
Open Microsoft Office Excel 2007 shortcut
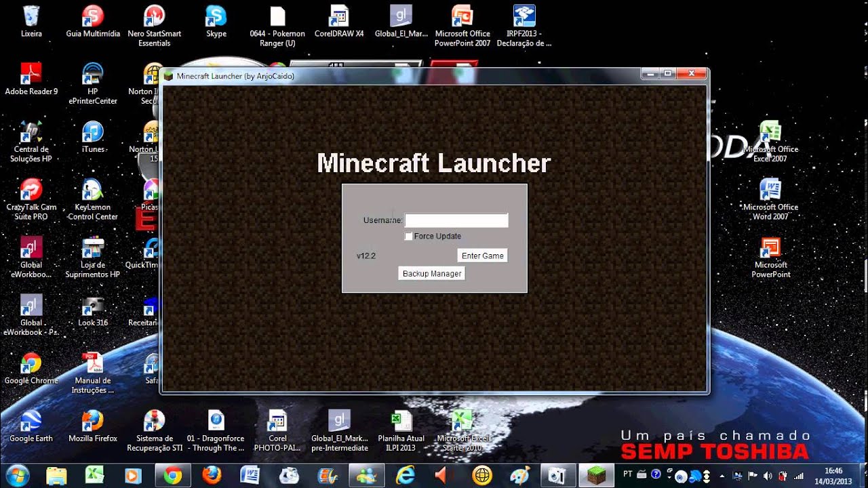click(x=770, y=141)
